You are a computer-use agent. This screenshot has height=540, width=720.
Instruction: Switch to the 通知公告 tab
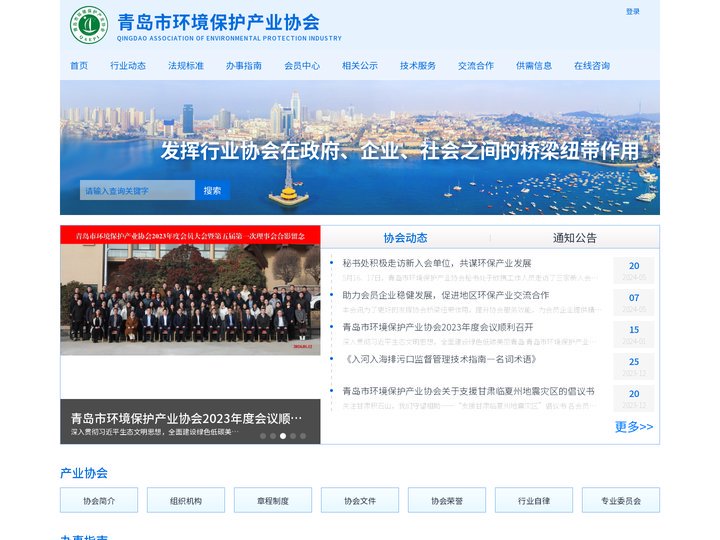[x=574, y=238]
